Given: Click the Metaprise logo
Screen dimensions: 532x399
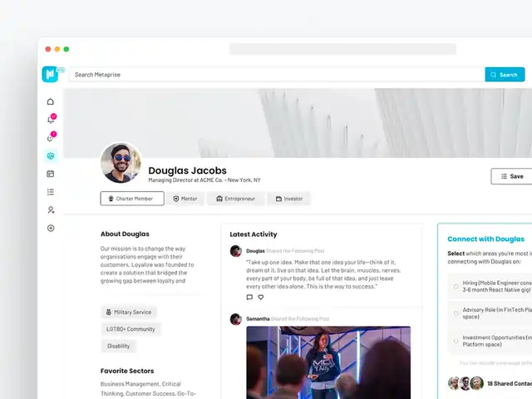Looking at the screenshot, I should point(50,74).
